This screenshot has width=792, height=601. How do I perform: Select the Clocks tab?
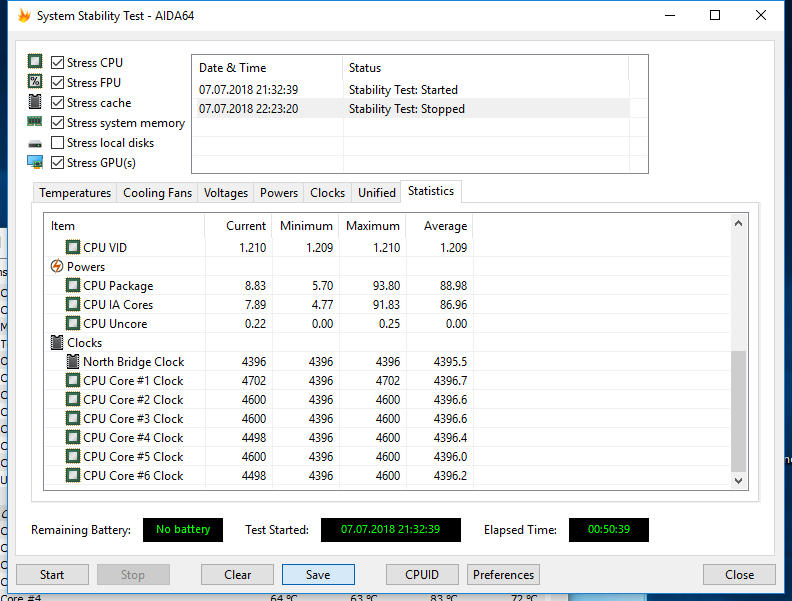click(x=327, y=193)
